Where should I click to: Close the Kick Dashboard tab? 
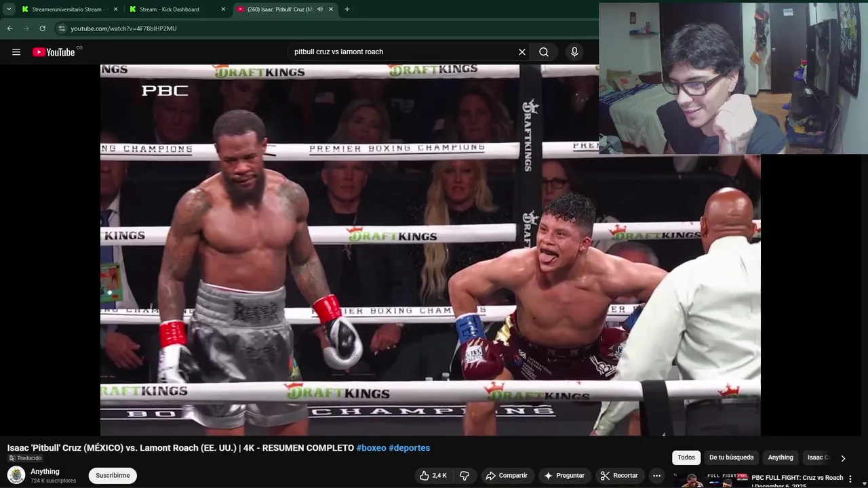[x=223, y=9]
